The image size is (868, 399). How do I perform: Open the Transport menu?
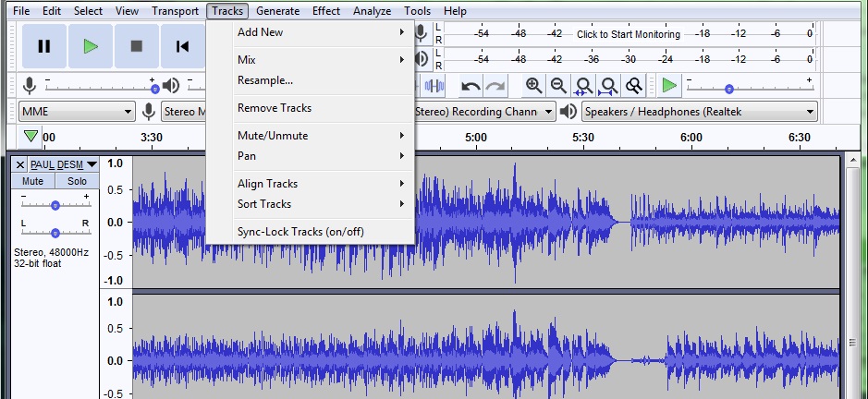(x=175, y=11)
